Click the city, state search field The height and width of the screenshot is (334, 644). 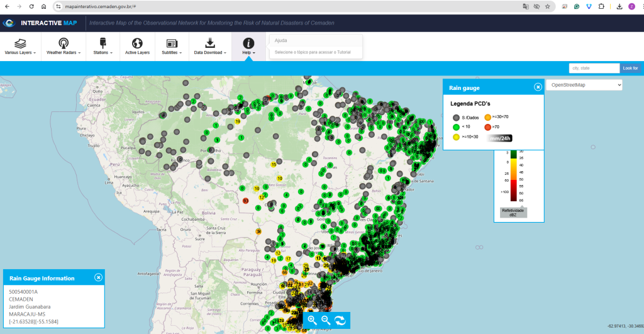coord(594,68)
